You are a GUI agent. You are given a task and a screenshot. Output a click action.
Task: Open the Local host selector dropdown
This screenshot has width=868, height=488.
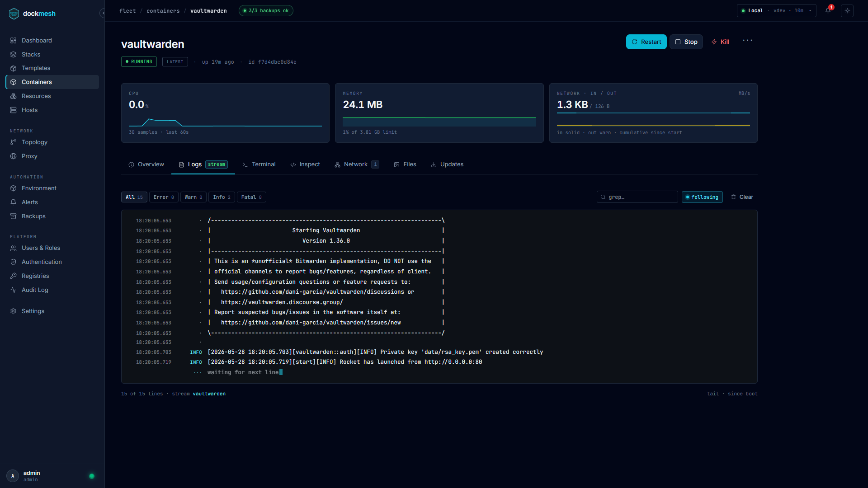pos(776,11)
